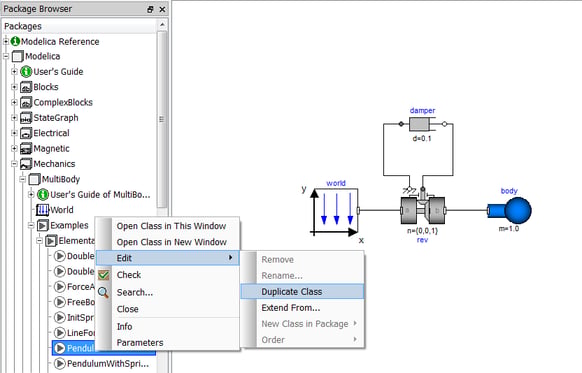Click the Magnetic package icon
The width and height of the screenshot is (582, 373).
coord(26,148)
